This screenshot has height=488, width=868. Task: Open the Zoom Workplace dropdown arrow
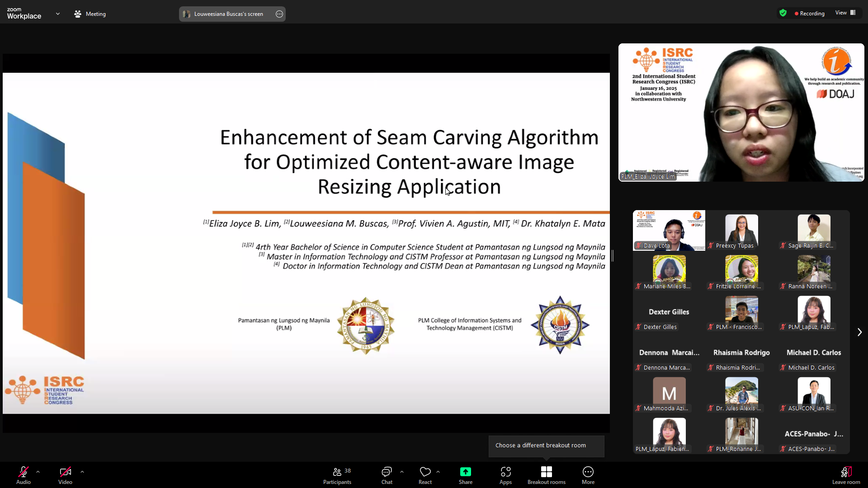(x=58, y=14)
